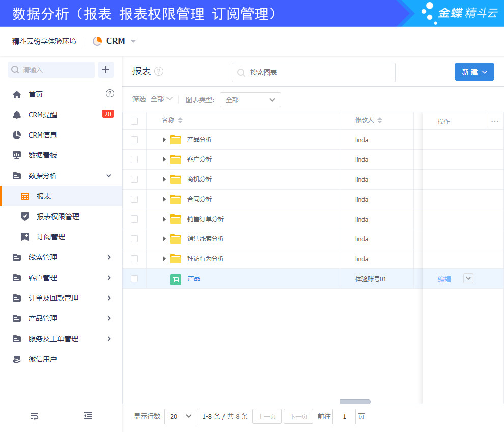Check the 产品分析 row checkbox
The image size is (504, 432).
[x=134, y=140]
